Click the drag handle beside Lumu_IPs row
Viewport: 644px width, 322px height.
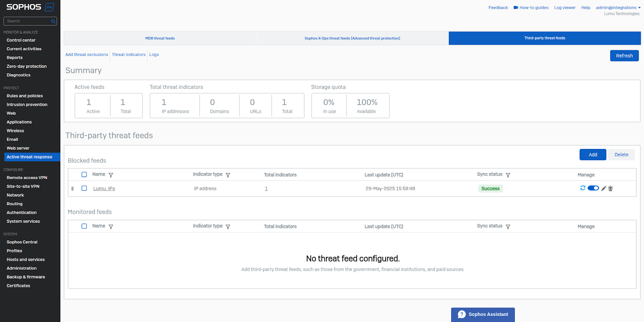[x=72, y=188]
